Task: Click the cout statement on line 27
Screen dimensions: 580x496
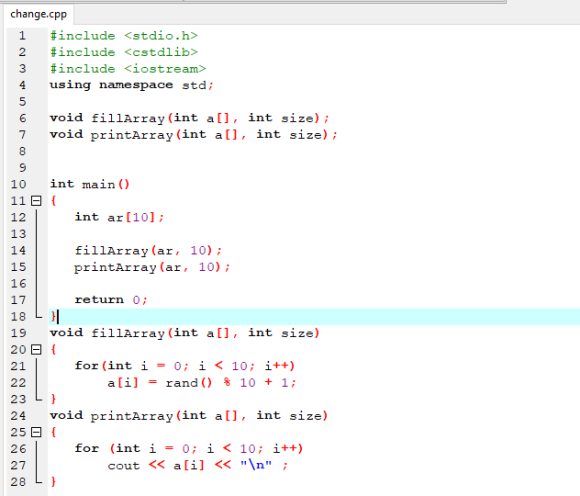Action: 198,465
